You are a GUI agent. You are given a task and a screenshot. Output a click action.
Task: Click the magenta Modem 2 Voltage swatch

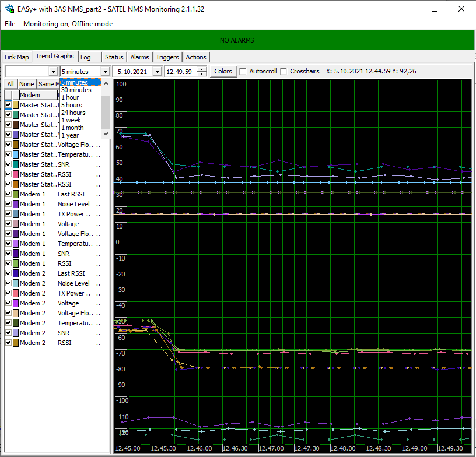(x=16, y=303)
